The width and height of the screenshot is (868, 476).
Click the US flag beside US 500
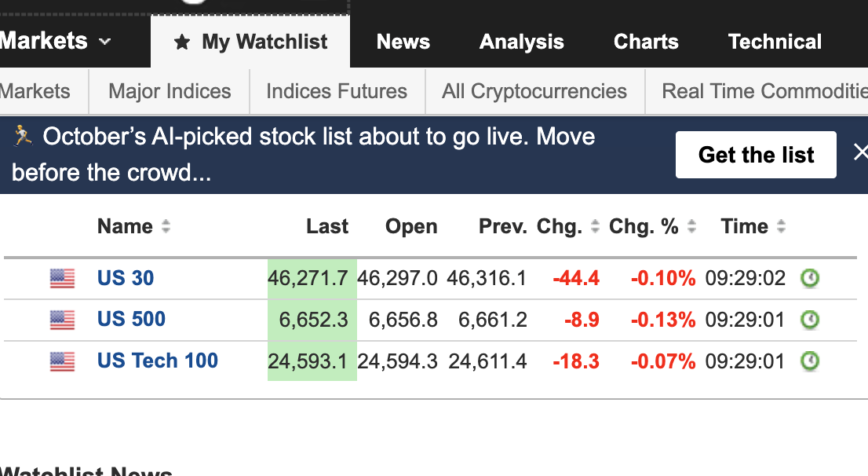[x=62, y=320]
